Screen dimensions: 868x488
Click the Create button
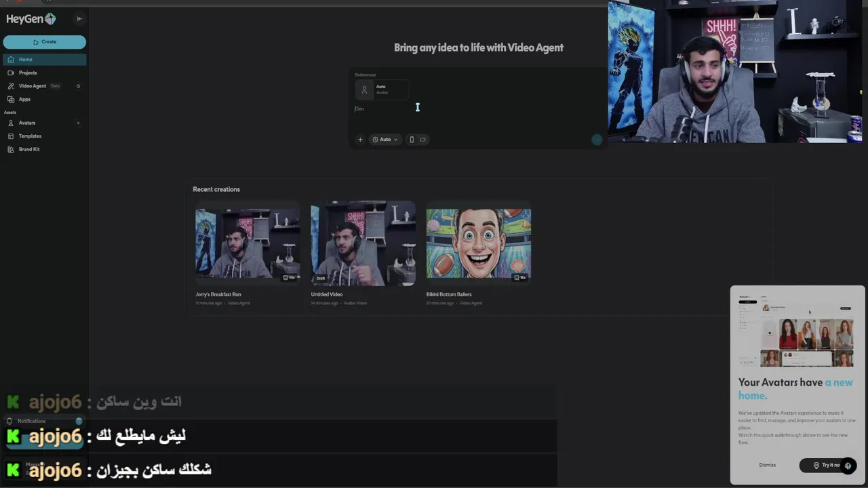[x=44, y=42]
